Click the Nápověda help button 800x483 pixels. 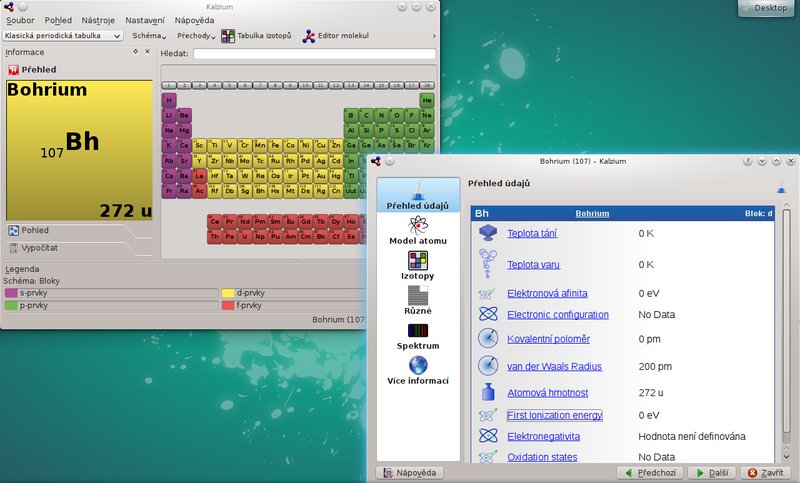[x=410, y=473]
